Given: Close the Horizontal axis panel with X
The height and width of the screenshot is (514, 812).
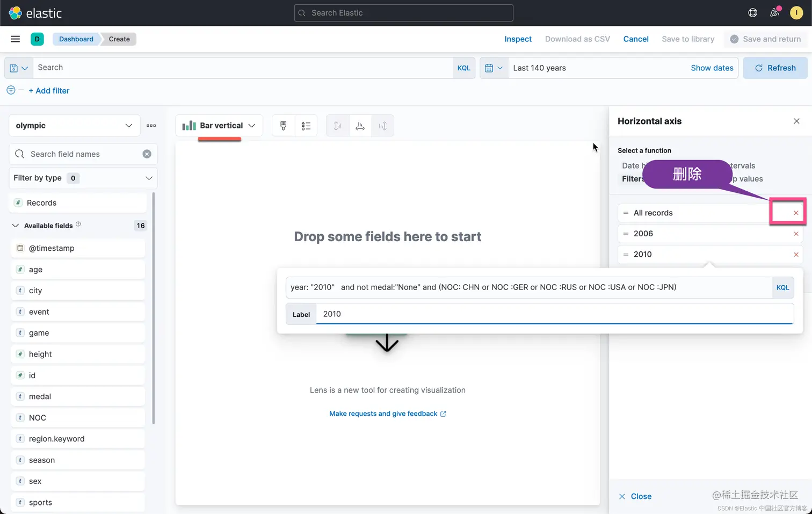Looking at the screenshot, I should pos(796,121).
